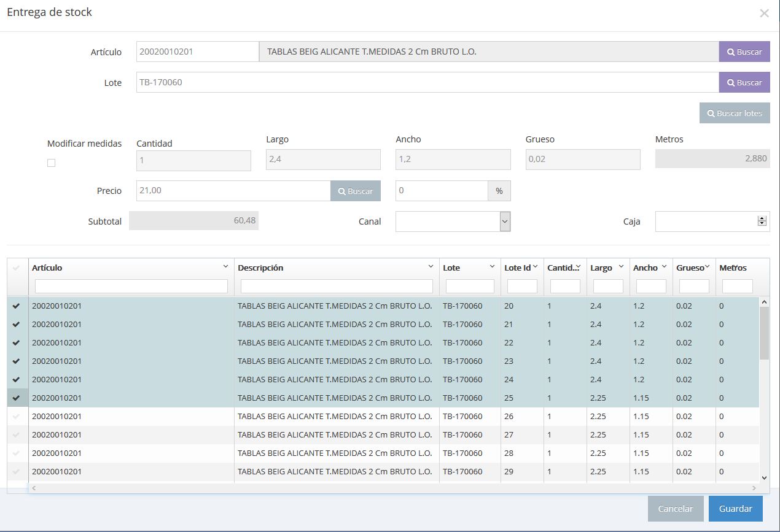Click the Grueso measurement field showing 0,02

[583, 160]
